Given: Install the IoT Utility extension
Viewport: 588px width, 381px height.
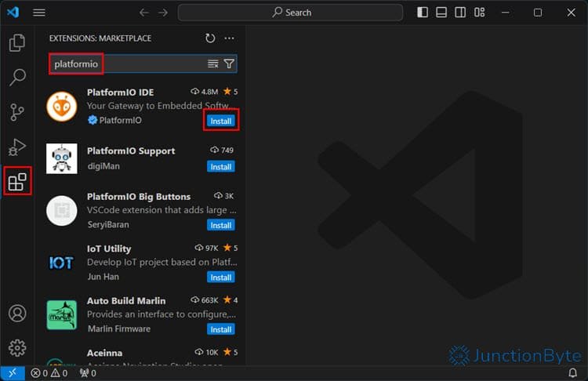Looking at the screenshot, I should [221, 277].
